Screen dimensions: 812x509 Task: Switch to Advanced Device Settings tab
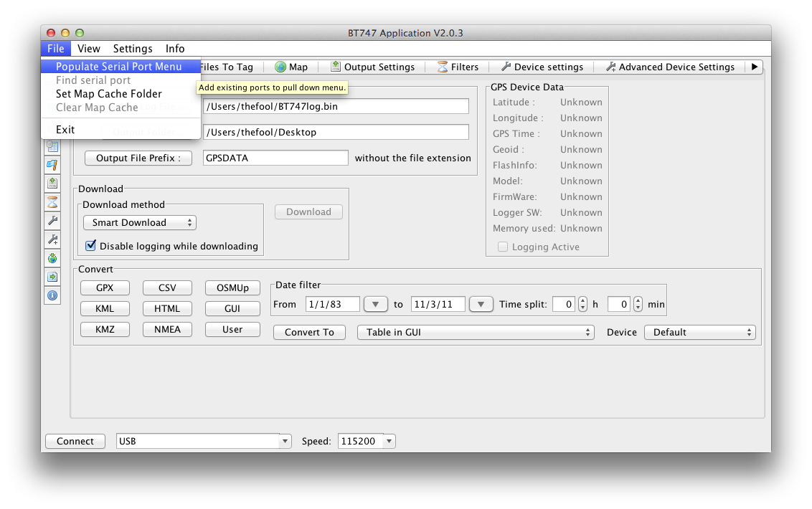(x=670, y=67)
